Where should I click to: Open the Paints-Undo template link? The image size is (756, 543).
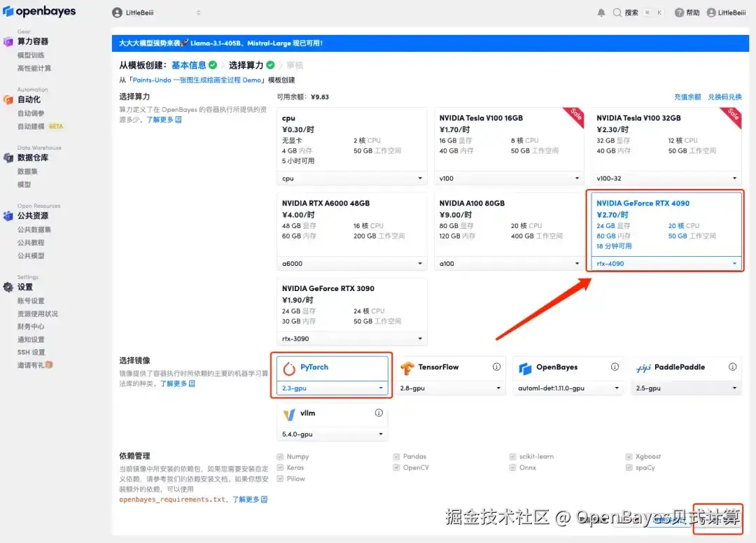click(197, 80)
